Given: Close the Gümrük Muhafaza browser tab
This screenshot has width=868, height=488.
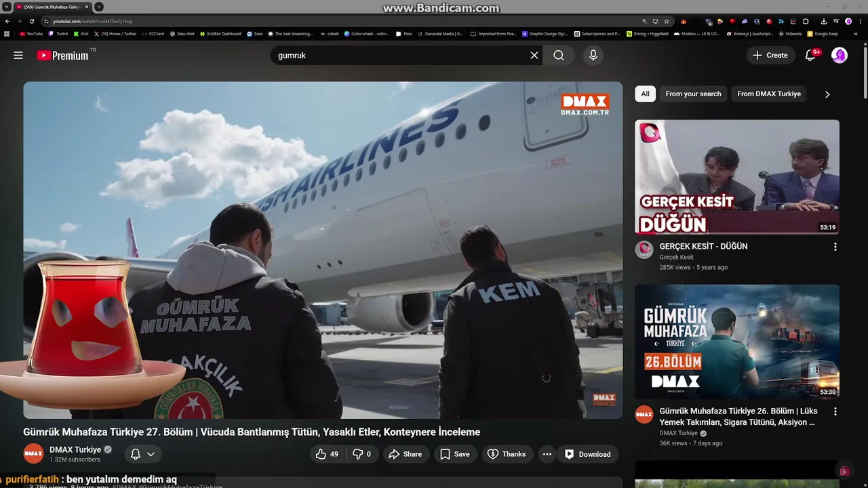Looking at the screenshot, I should 87,7.
